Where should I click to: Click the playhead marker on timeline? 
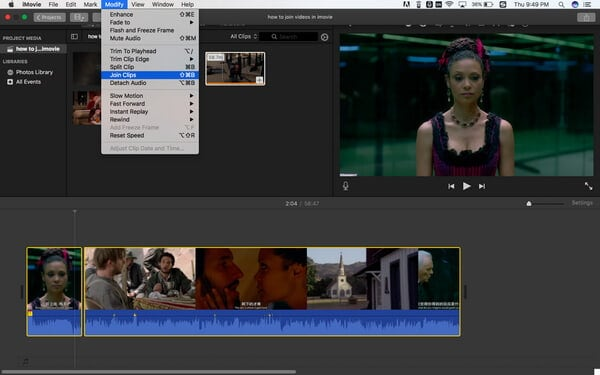click(x=75, y=211)
